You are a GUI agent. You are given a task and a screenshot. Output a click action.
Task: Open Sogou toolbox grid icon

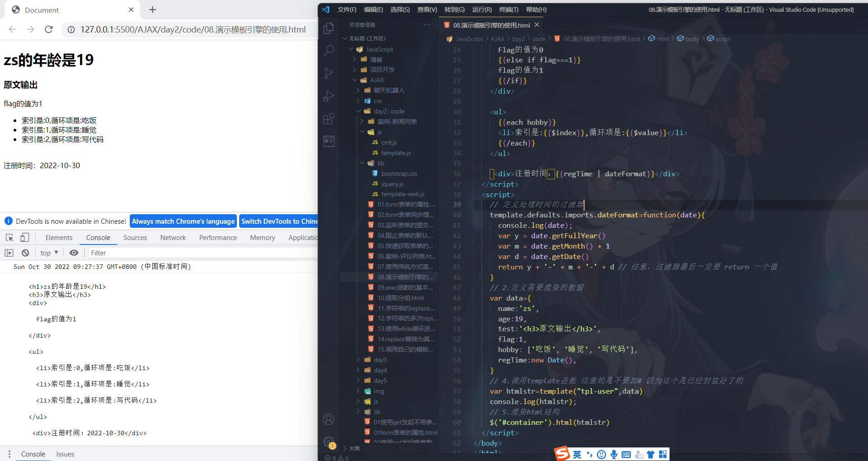pos(663,454)
